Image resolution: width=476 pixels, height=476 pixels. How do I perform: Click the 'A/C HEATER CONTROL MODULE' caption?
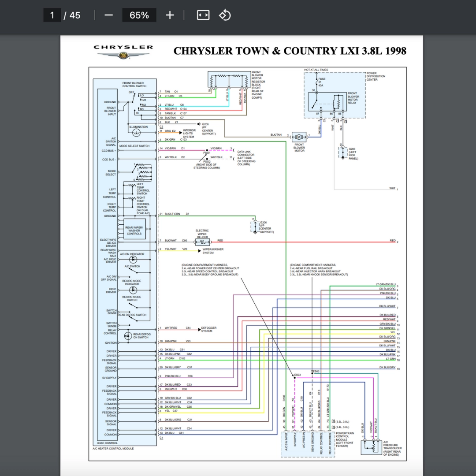pos(113,448)
